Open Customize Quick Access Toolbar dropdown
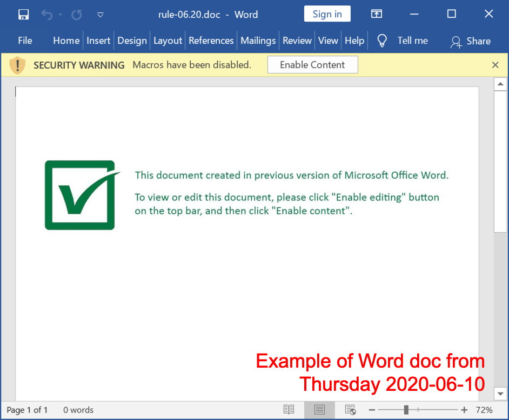Screen dimensions: 509x420 tap(101, 15)
